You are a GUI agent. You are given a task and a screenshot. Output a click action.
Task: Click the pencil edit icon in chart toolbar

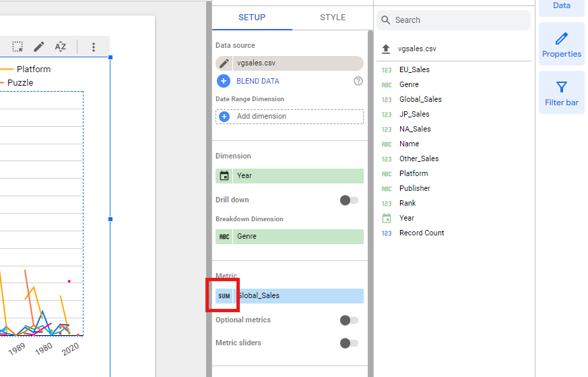pos(39,47)
